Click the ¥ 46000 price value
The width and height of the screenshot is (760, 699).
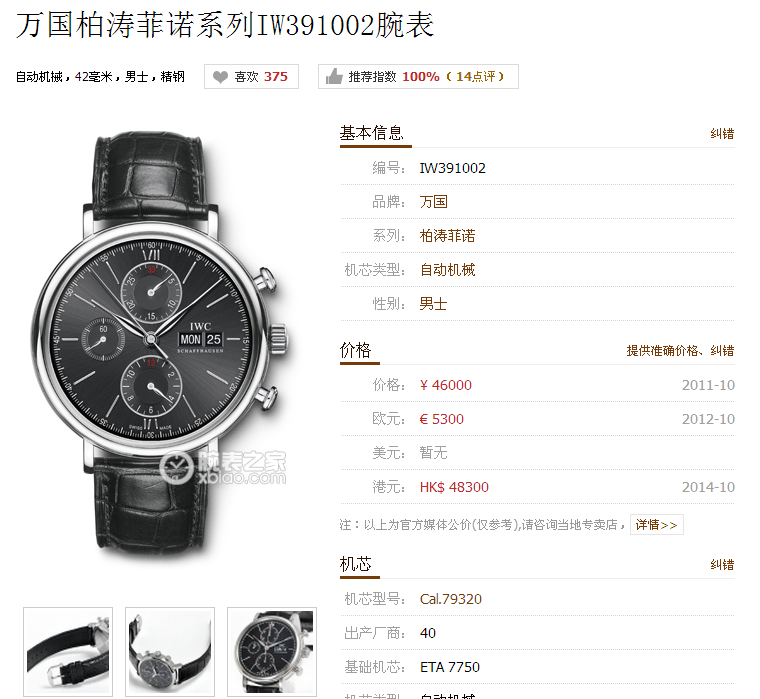[x=445, y=385]
